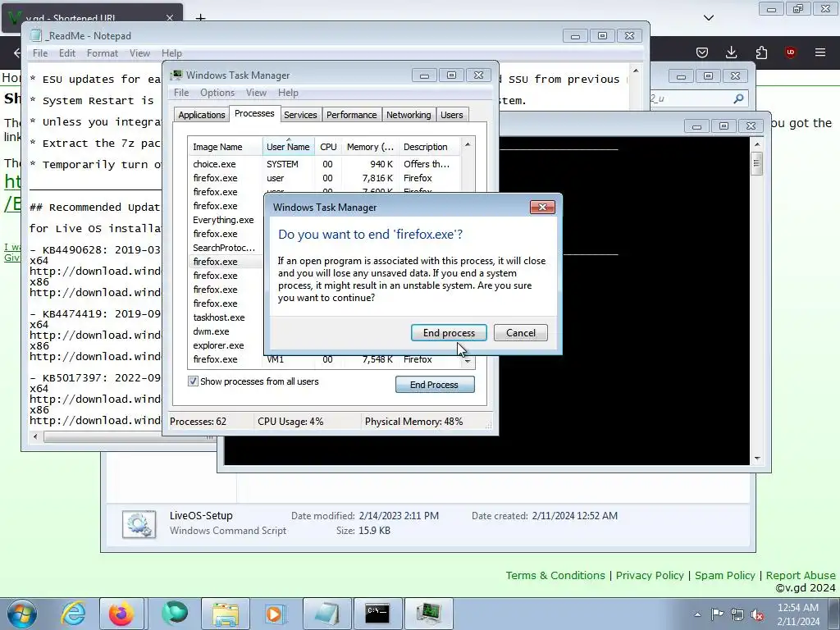Click the muted volume tray icon
The height and width of the screenshot is (630, 840).
click(x=757, y=615)
